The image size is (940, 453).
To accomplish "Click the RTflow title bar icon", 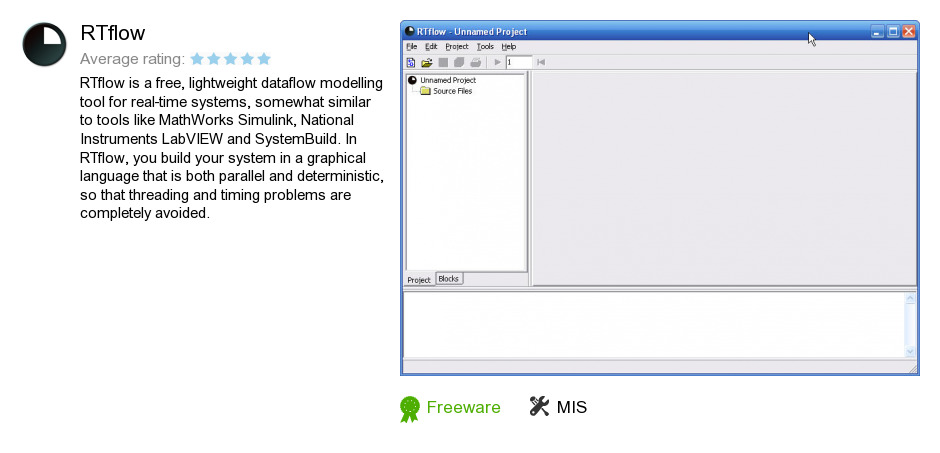I will click(409, 31).
